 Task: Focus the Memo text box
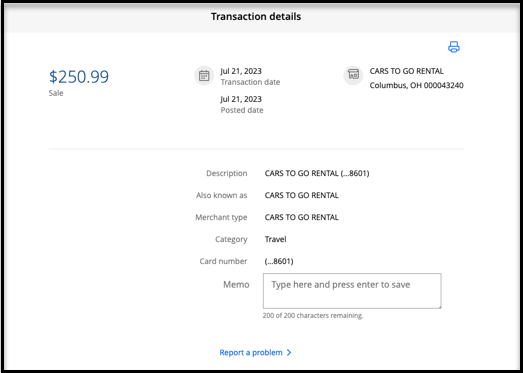(352, 291)
